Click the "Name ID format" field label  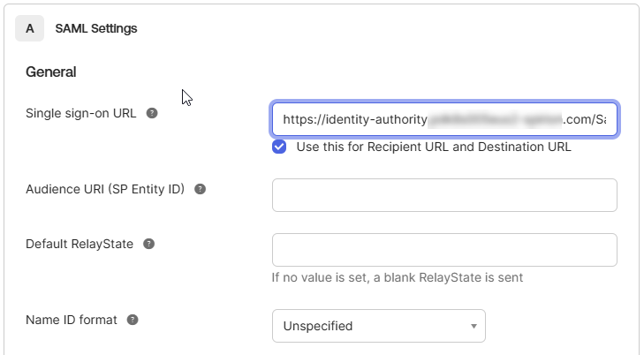coord(72,320)
